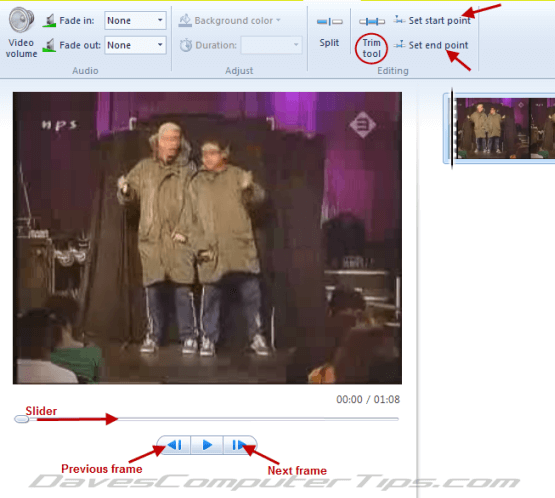
Task: Click the Fade out label text
Action: point(80,45)
